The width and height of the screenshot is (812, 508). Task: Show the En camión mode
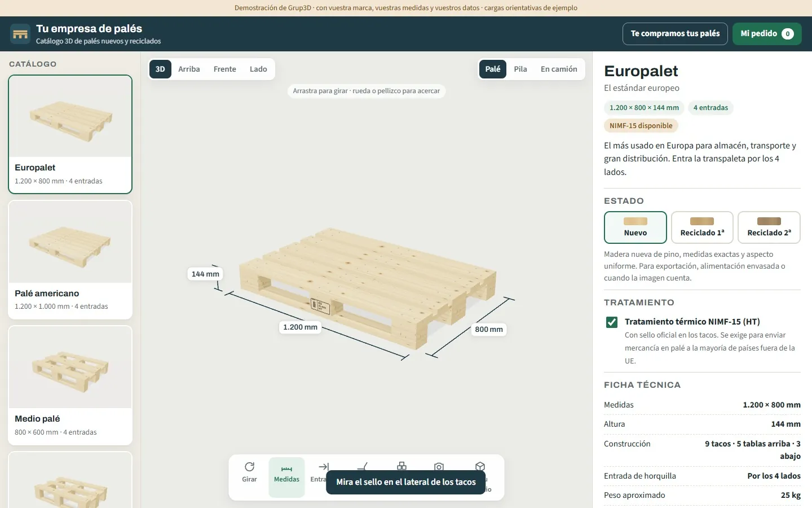pos(559,69)
